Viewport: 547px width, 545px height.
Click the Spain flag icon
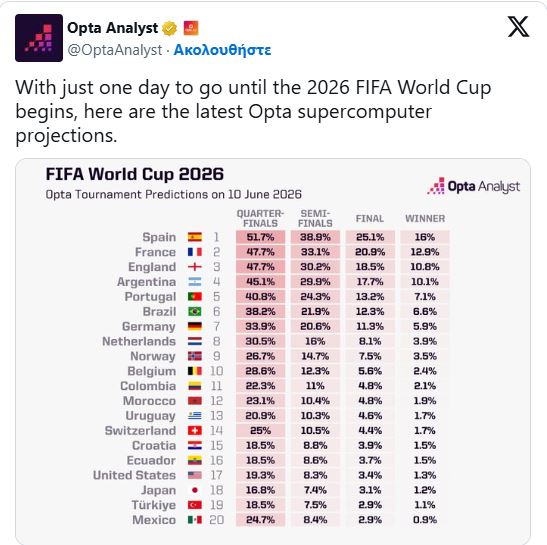[195, 237]
